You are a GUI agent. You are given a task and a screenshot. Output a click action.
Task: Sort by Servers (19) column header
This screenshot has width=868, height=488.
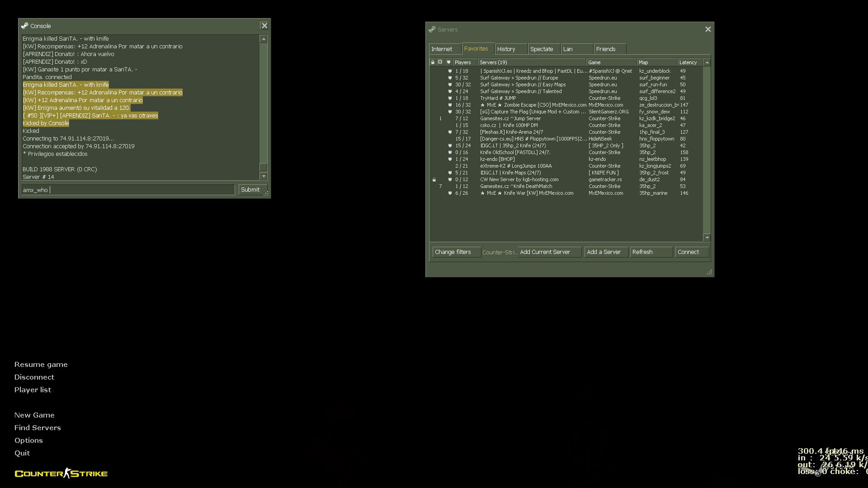[532, 62]
